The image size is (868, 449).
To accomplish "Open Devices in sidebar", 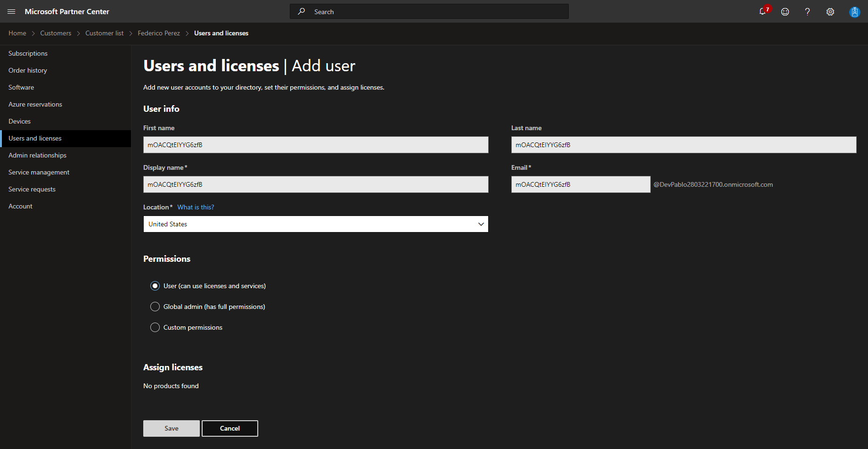I will 66,121.
